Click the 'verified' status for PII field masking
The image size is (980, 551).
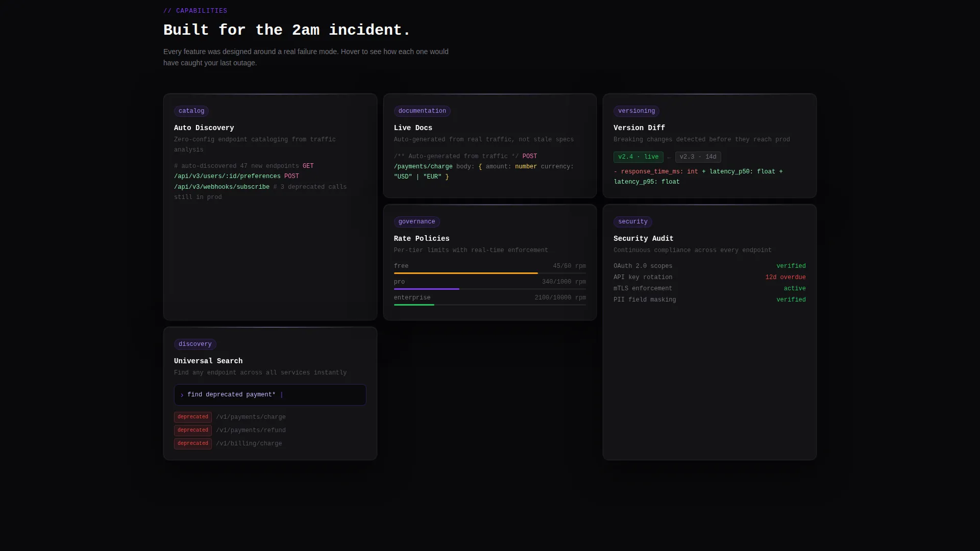click(x=791, y=300)
